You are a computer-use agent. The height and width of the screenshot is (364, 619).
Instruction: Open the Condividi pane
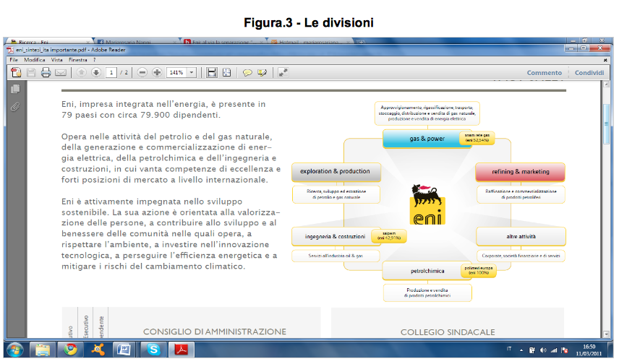[x=589, y=72]
